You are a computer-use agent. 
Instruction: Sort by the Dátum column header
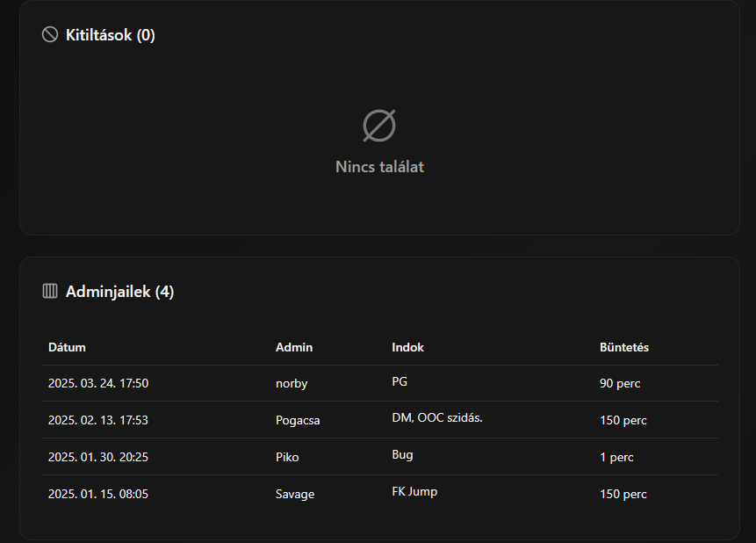67,347
